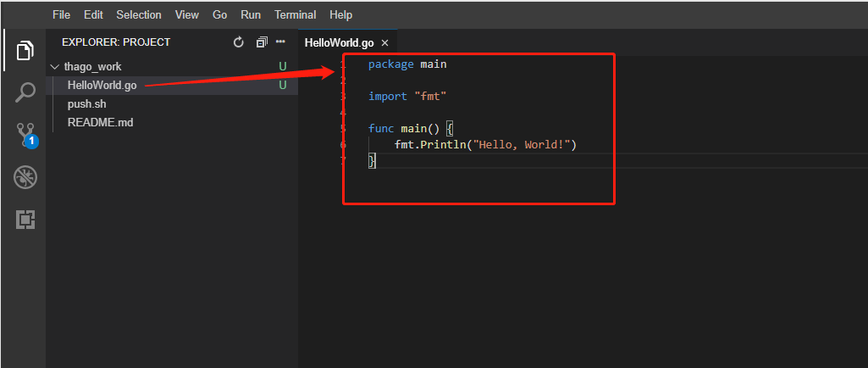Open Source Control with pending badge
Viewport: 868px width, 368px height.
pyautogui.click(x=25, y=135)
